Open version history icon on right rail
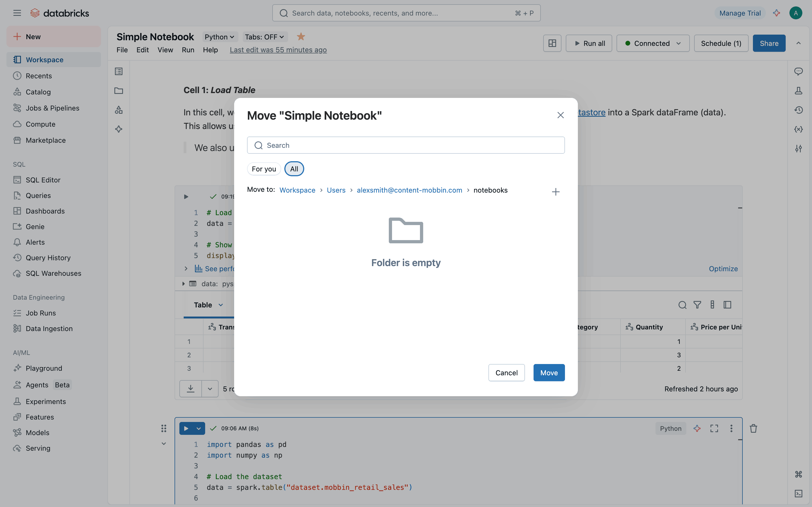Screen dimensions: 812x507 pos(798,110)
